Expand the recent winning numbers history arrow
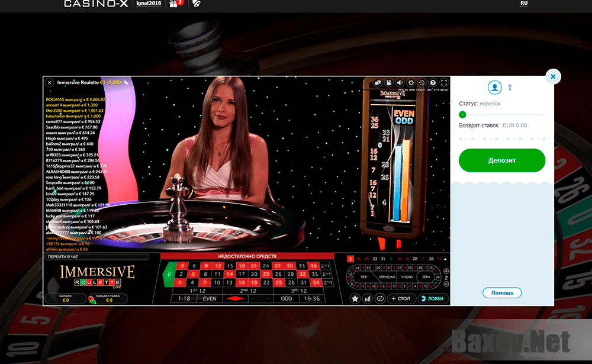The height and width of the screenshot is (364, 592). coord(446,259)
